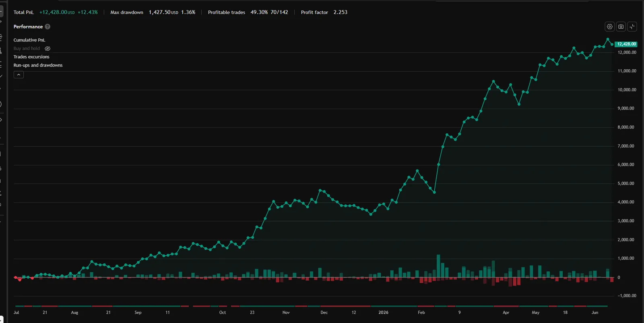Select the Trades excursions legend item
The height and width of the screenshot is (323, 644).
point(31,57)
